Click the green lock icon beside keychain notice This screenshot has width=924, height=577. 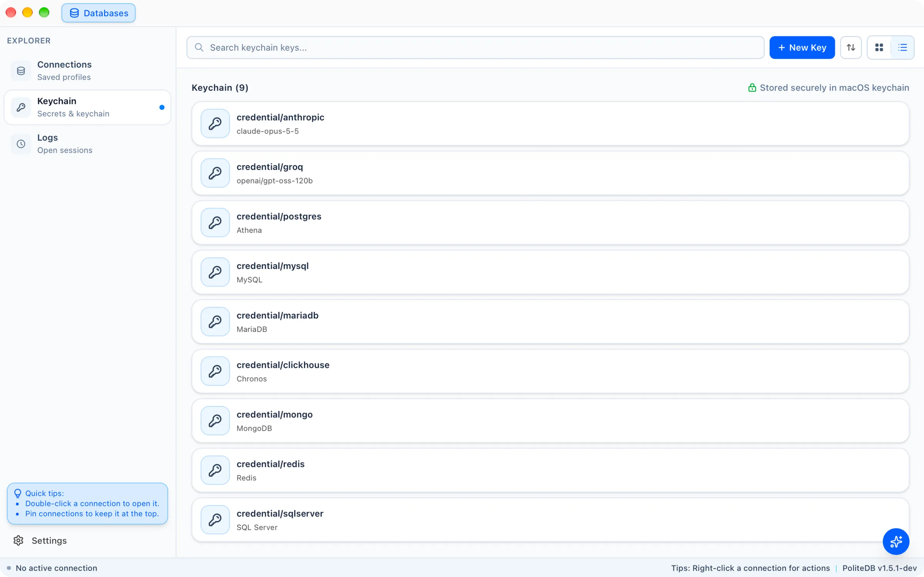(x=752, y=88)
